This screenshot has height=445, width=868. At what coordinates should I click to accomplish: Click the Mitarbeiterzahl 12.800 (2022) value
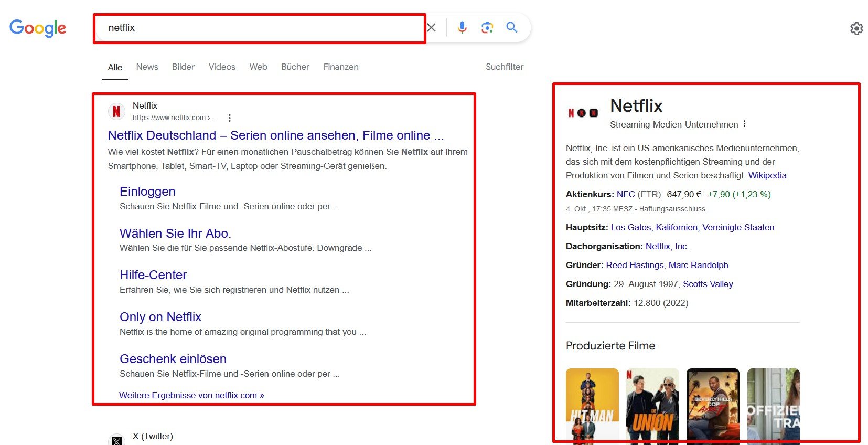pyautogui.click(x=661, y=303)
